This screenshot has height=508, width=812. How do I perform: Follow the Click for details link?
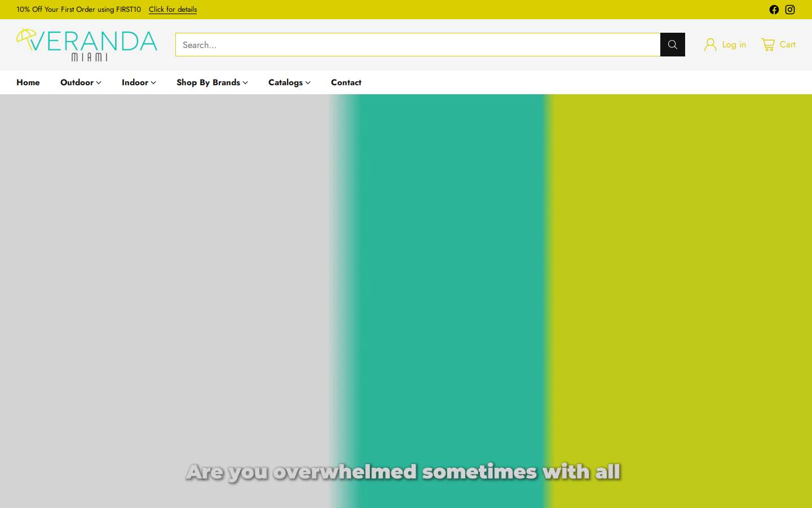pyautogui.click(x=173, y=10)
